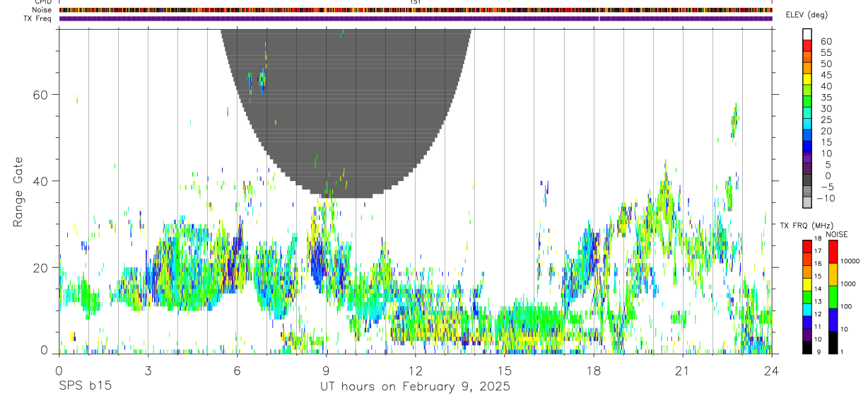Select the yellow segment of the elevation colorbar

coord(807,79)
